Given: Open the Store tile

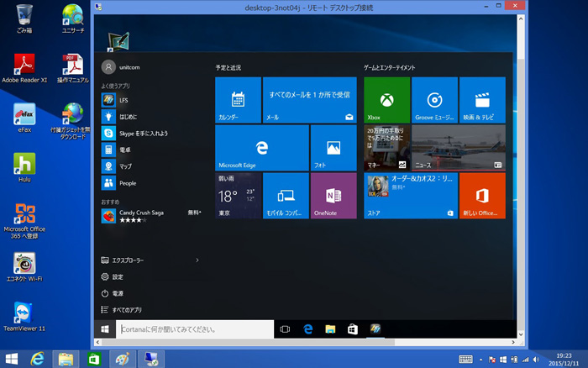Looking at the screenshot, I should pos(411,196).
